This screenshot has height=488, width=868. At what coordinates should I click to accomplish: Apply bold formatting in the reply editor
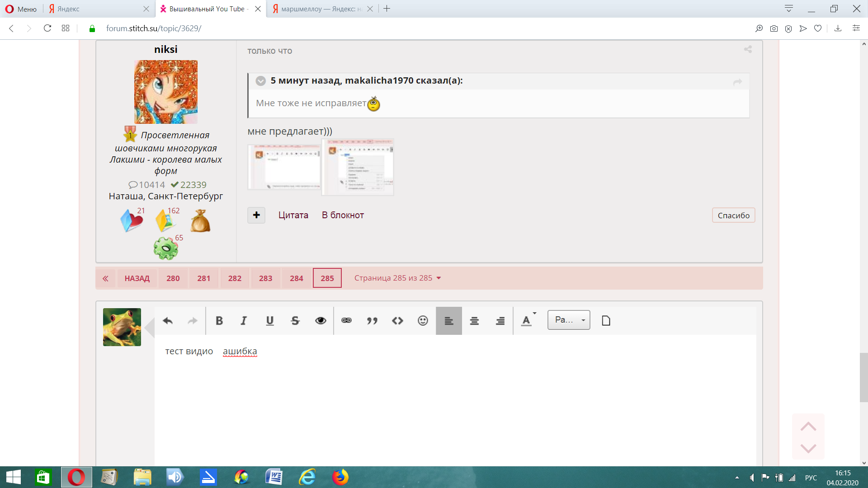[x=219, y=321]
